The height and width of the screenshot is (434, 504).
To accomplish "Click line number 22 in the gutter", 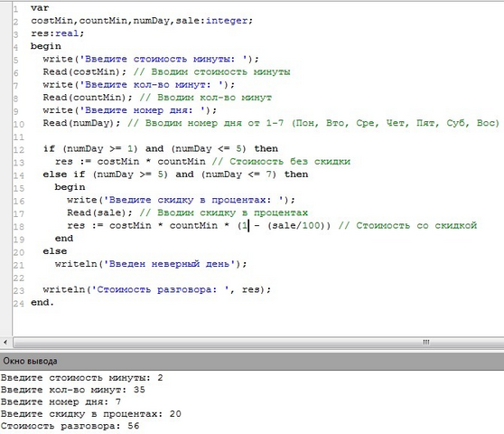I will pos(19,278).
